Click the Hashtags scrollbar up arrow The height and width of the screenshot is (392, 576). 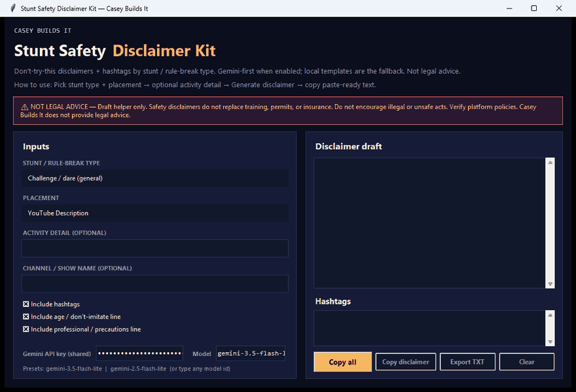(550, 315)
